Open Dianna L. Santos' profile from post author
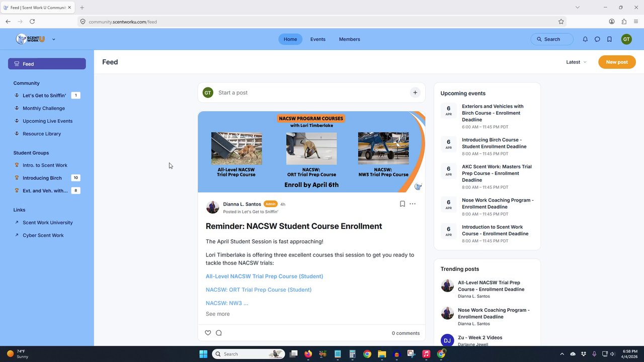The image size is (644, 362). point(242,204)
